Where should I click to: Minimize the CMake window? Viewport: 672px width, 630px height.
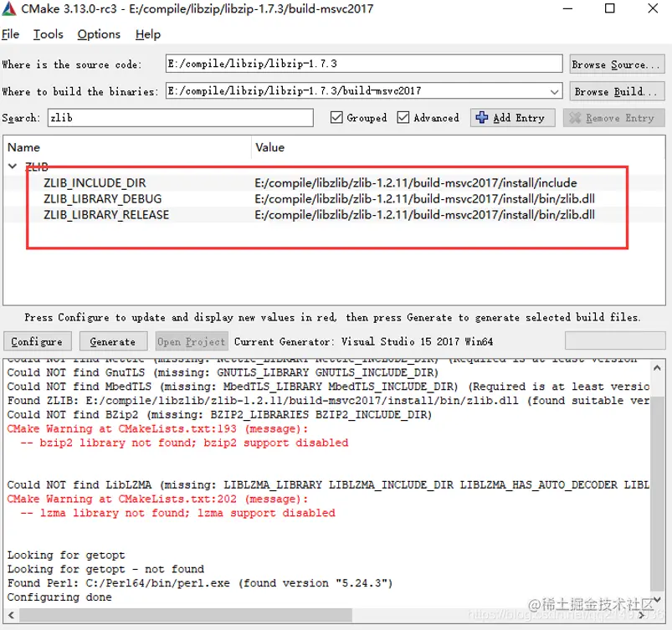(568, 8)
